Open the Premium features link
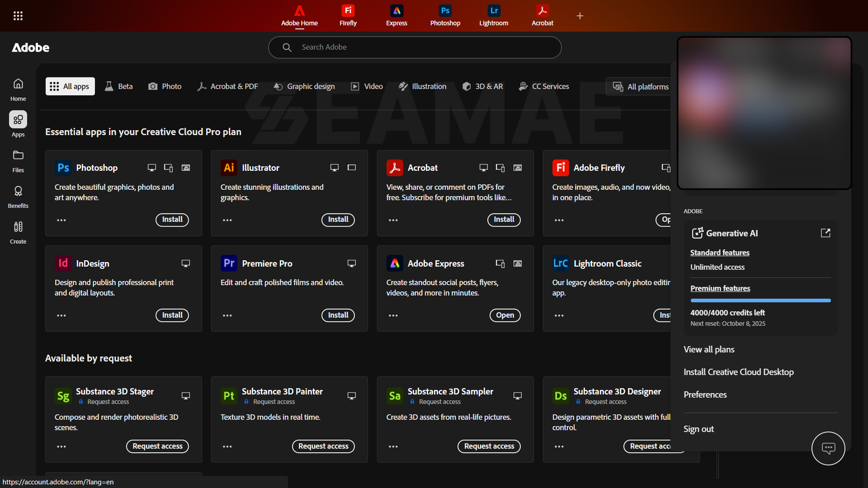Screen dimensions: 868x488 point(720,288)
